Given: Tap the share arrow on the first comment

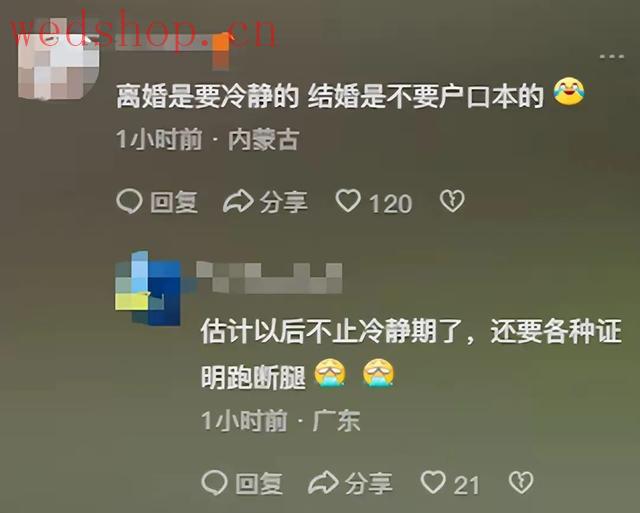Looking at the screenshot, I should pos(238,201).
